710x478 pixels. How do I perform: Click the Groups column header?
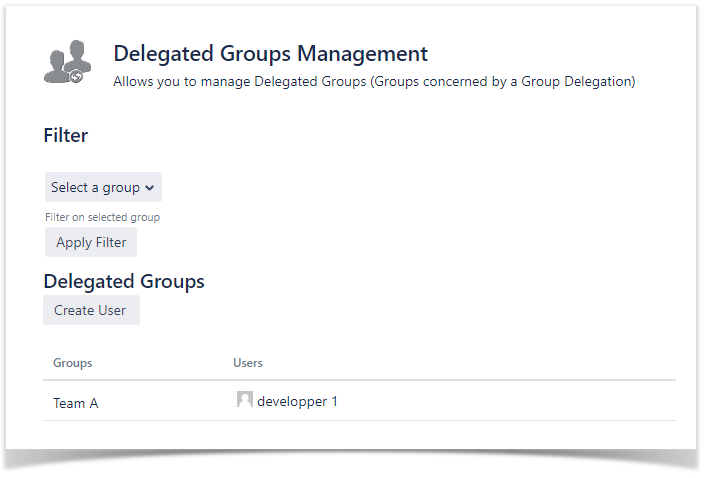coord(72,363)
